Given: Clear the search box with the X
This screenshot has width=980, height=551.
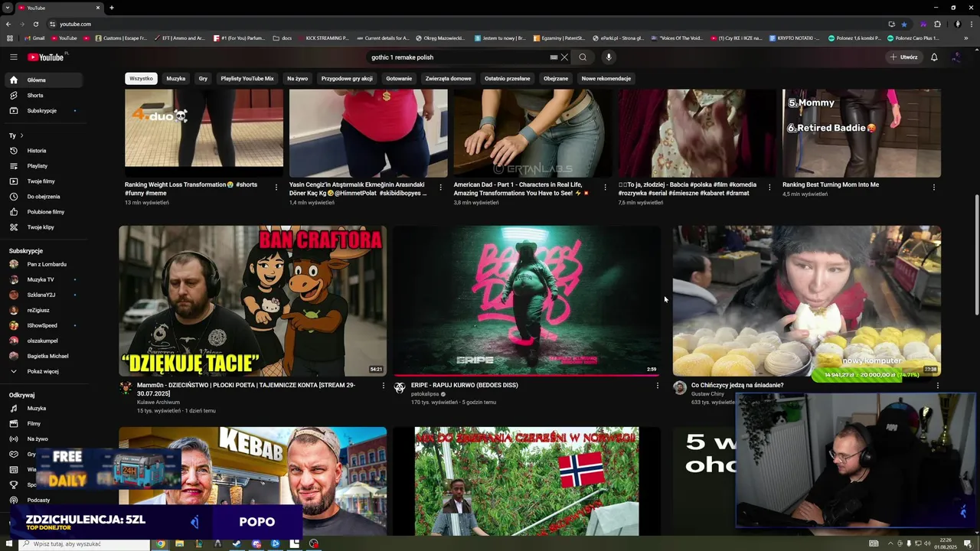Looking at the screenshot, I should click(x=564, y=57).
